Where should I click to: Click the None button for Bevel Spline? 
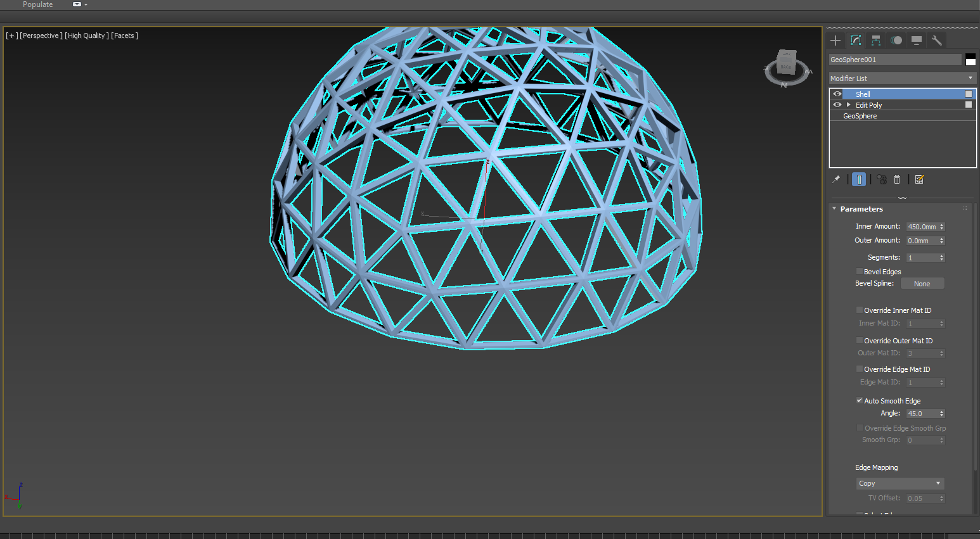coord(922,283)
